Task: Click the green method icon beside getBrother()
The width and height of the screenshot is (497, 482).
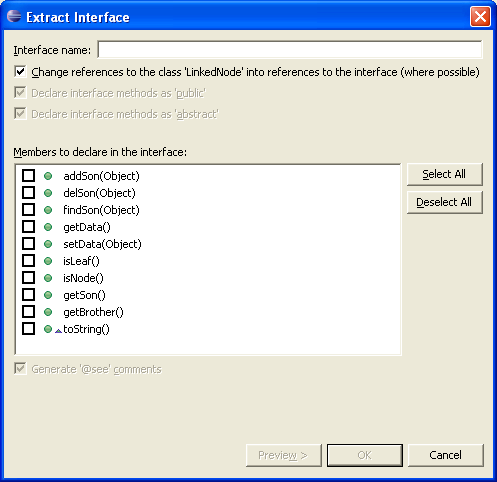Action: 48,312
